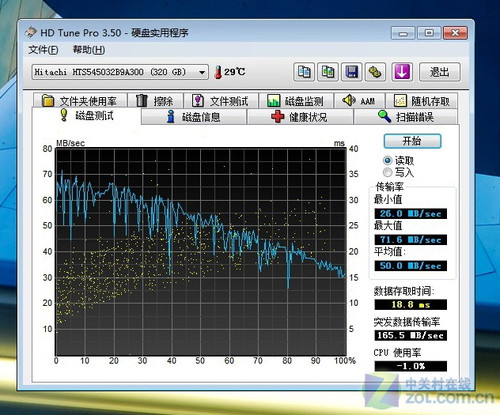The height and width of the screenshot is (415, 500).
Task: Expand the Hitachi drive selection dropdown
Action: click(120, 72)
